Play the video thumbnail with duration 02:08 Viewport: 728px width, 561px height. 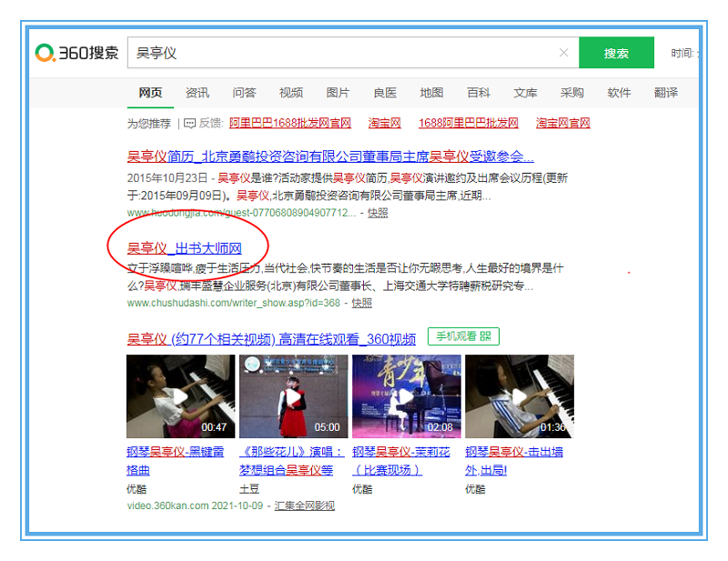406,396
